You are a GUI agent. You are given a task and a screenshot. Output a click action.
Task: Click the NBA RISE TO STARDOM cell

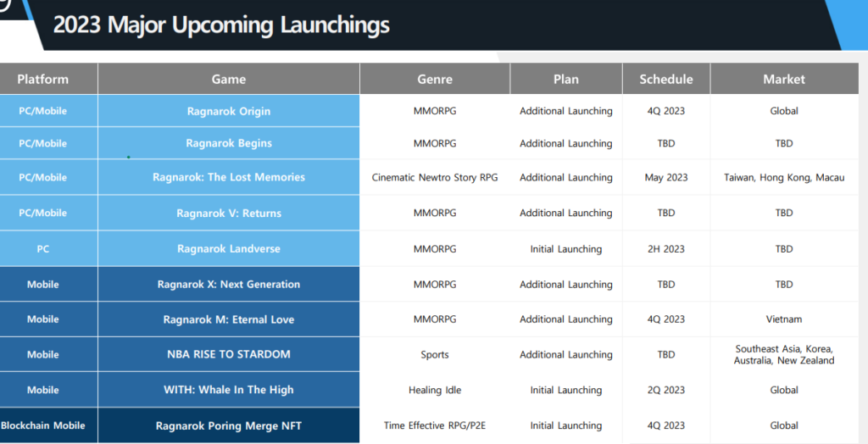229,354
